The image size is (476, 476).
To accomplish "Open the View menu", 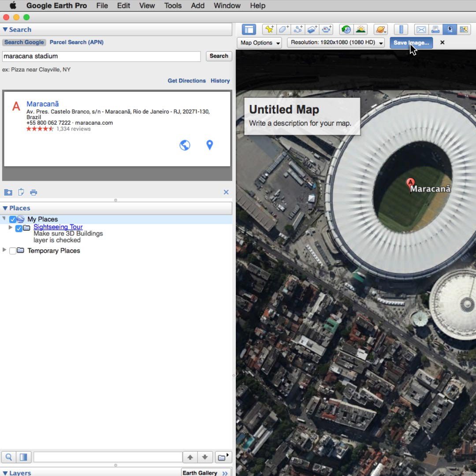I will [147, 5].
